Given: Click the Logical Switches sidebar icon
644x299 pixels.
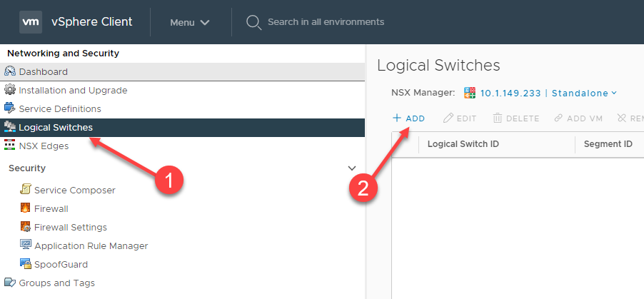Looking at the screenshot, I should pos(10,127).
